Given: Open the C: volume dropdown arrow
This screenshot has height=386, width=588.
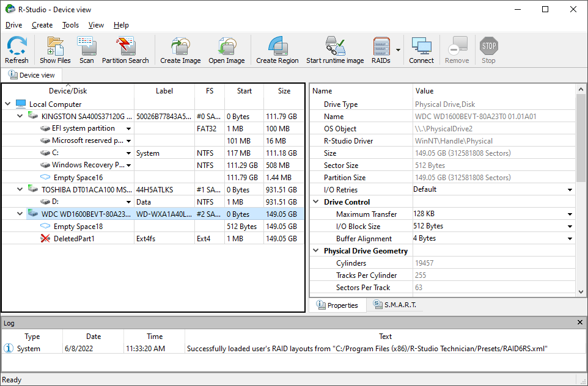Looking at the screenshot, I should 128,153.
